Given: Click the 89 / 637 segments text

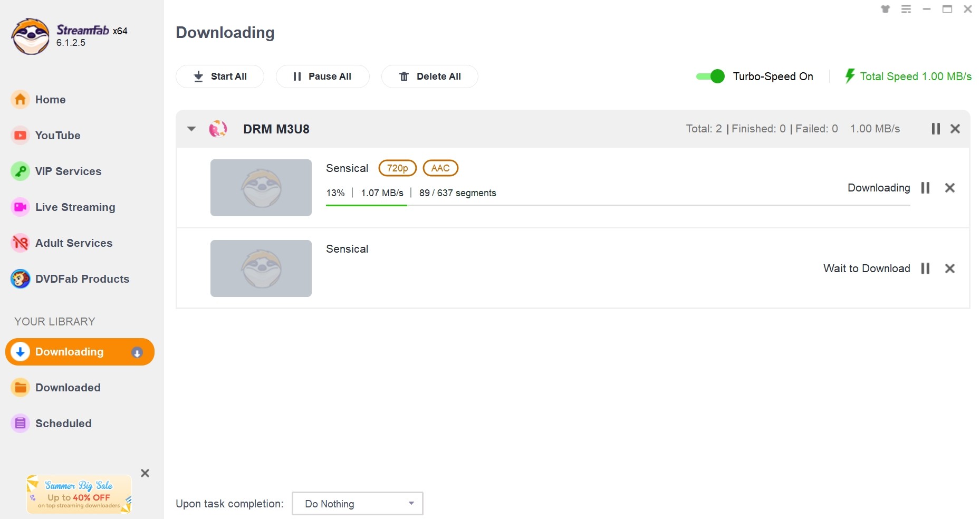Looking at the screenshot, I should pyautogui.click(x=458, y=193).
